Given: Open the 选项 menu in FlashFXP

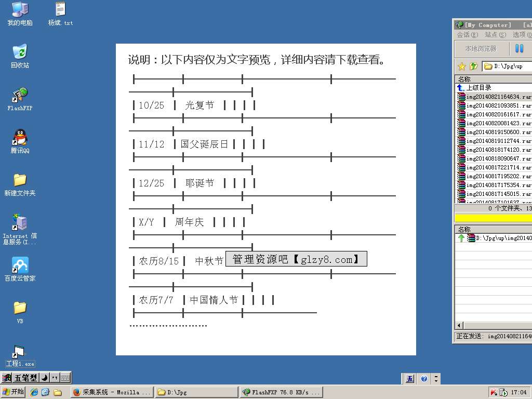Looking at the screenshot, I should pyautogui.click(x=522, y=35).
